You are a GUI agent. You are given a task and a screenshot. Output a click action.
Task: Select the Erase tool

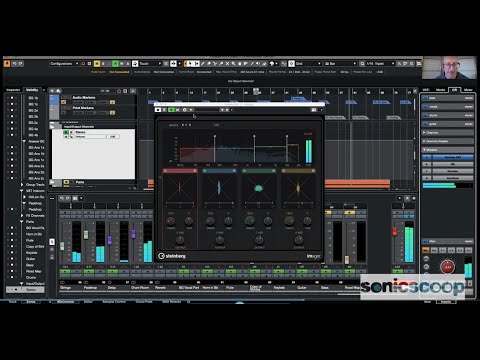209,63
